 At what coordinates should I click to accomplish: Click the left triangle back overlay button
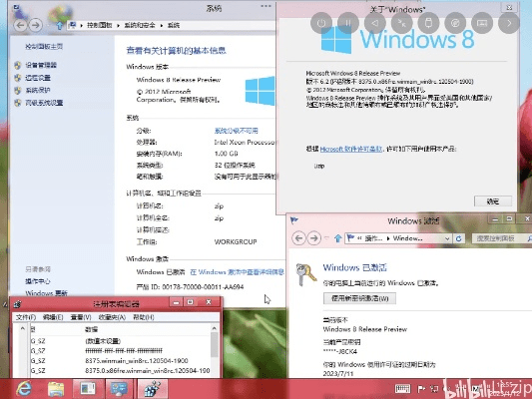tap(375, 23)
